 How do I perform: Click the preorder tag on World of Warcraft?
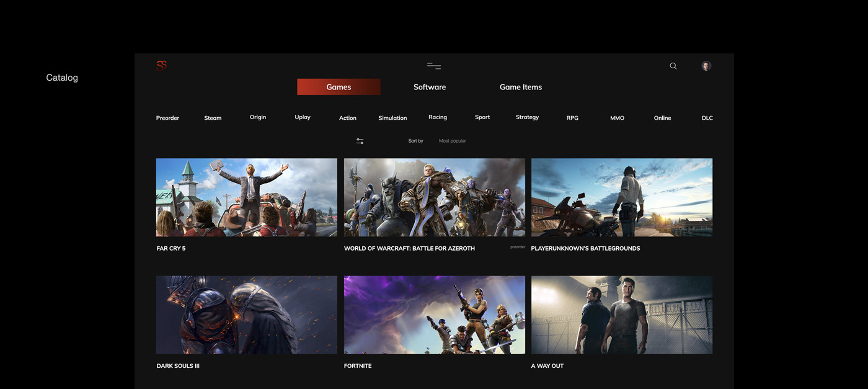[518, 247]
